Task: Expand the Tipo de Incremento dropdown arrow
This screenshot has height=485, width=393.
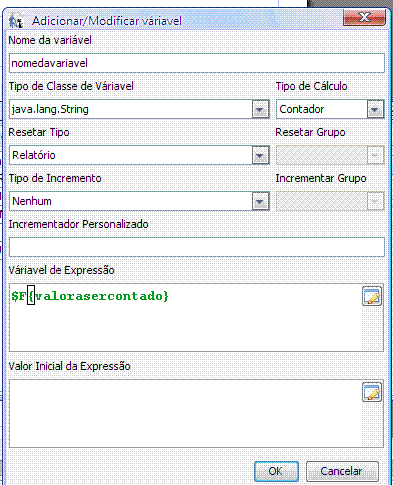Action: (x=260, y=201)
